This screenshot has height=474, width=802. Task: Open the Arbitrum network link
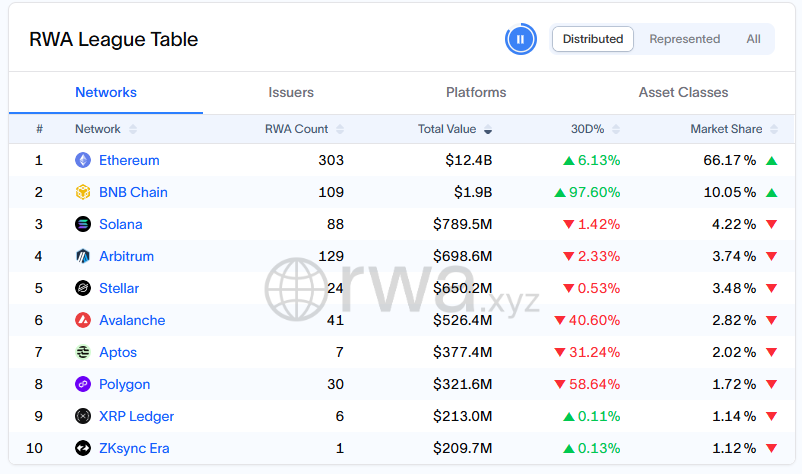click(126, 256)
